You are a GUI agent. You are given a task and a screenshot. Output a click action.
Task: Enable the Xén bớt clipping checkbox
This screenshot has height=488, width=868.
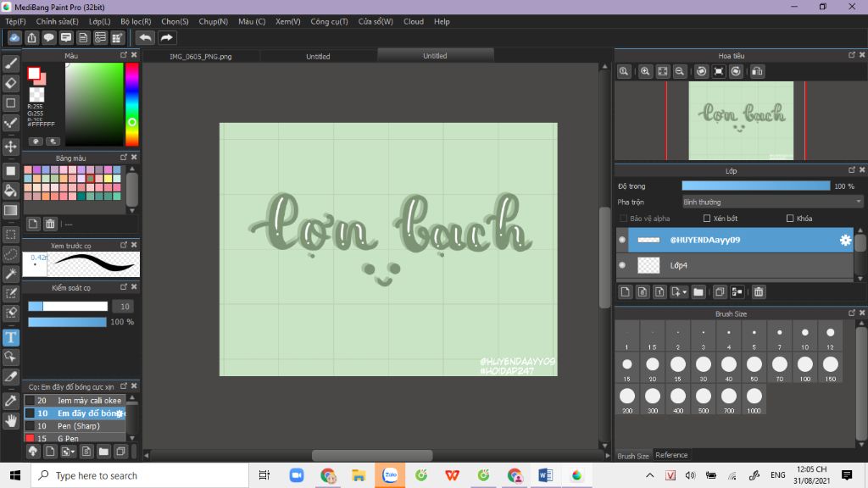[707, 219]
